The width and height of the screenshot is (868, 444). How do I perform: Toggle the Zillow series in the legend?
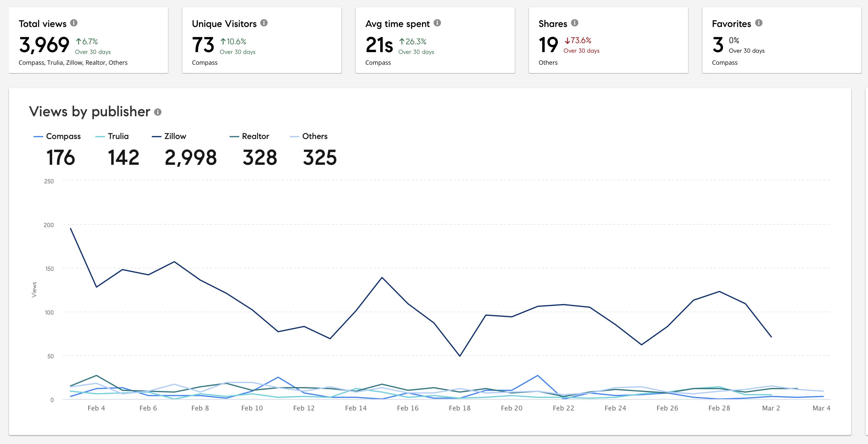coord(175,136)
